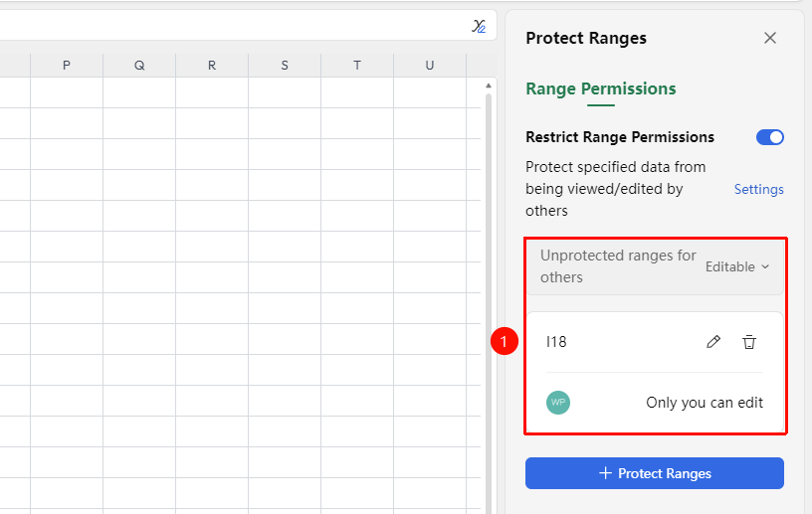
Task: Click 'Restrict Range Permissions' label
Action: pyautogui.click(x=620, y=137)
